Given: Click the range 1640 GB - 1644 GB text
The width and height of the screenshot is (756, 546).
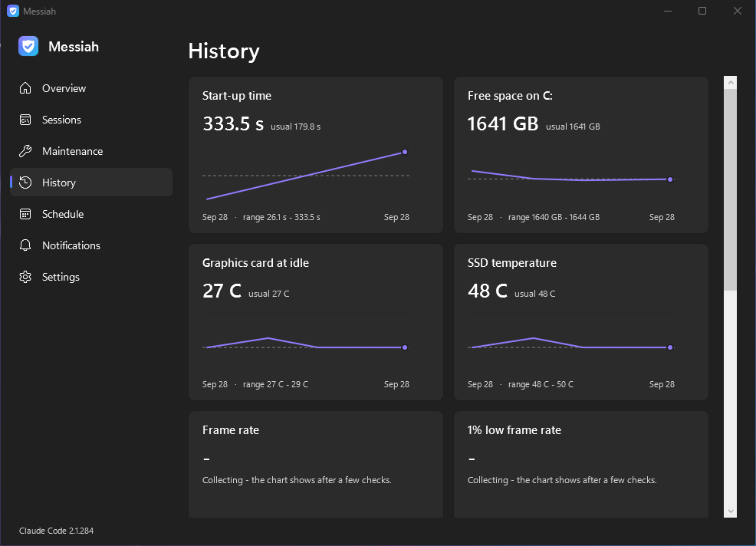Looking at the screenshot, I should (x=554, y=217).
